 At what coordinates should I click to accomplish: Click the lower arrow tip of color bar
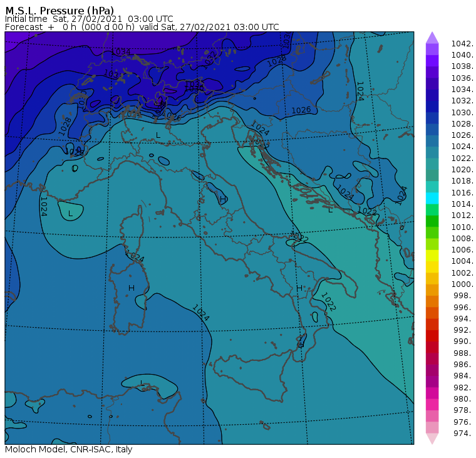tap(432, 438)
